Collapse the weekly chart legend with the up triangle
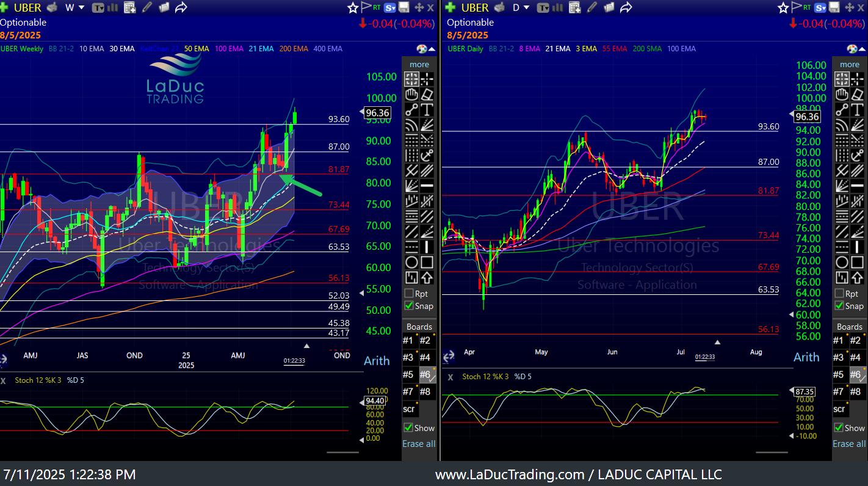 [433, 49]
